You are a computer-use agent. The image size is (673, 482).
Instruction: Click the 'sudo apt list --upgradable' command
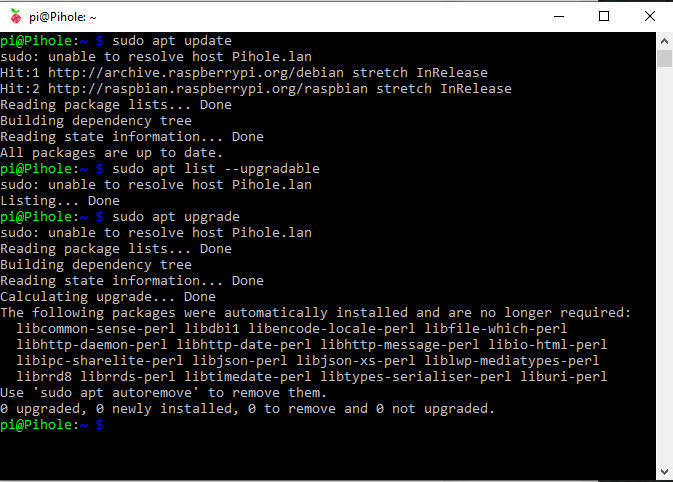tap(216, 169)
